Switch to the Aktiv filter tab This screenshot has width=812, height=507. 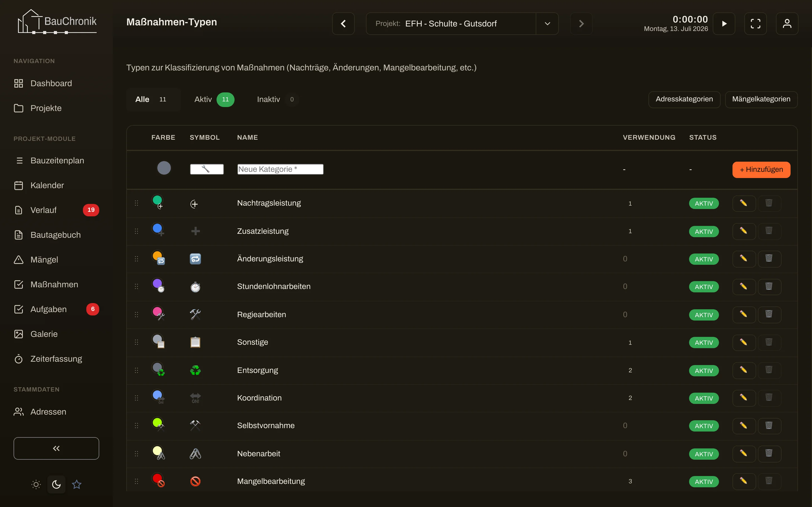pos(214,99)
